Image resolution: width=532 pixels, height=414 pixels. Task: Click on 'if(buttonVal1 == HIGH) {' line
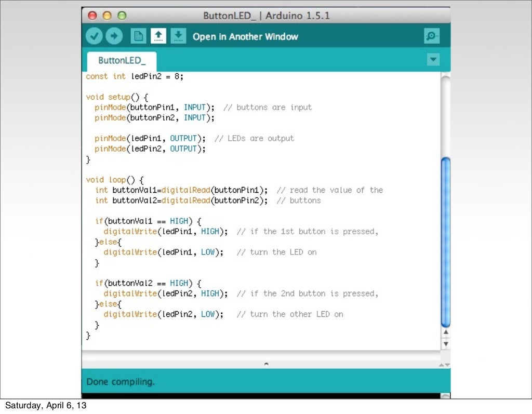tap(148, 221)
